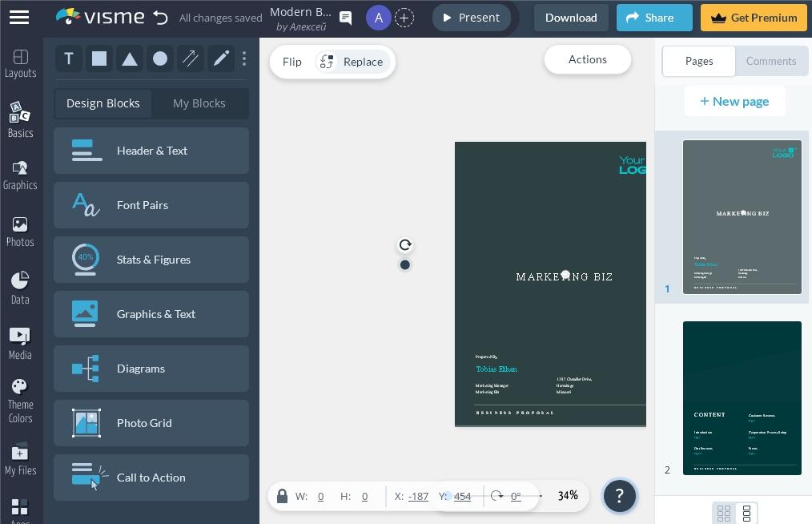The image size is (812, 524).
Task: Open the hamburger main menu
Action: coord(19,17)
